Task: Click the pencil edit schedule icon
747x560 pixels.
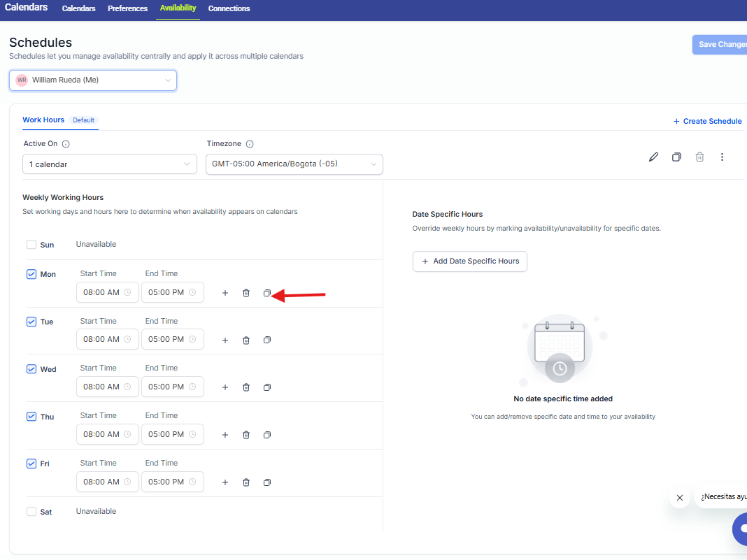Action: pos(653,157)
